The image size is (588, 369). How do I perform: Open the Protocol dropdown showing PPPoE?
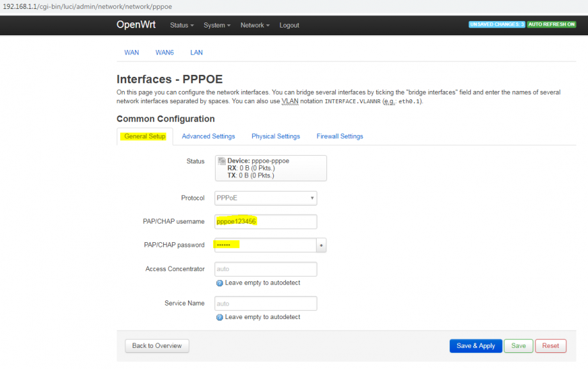click(x=266, y=198)
